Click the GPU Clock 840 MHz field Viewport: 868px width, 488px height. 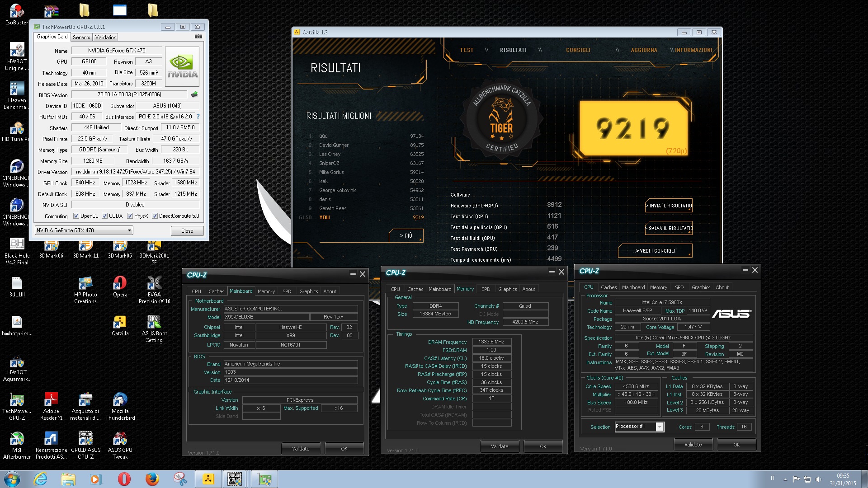click(x=85, y=183)
